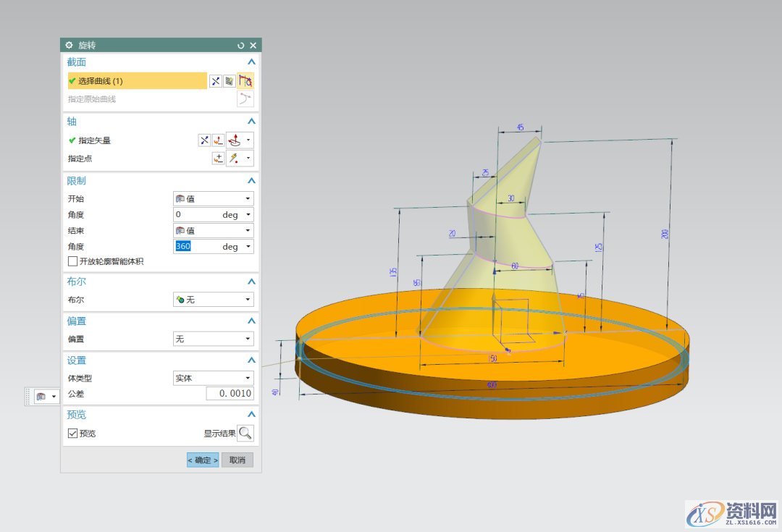
Task: Open the point dialog icon beside 指定点
Action: point(218,159)
